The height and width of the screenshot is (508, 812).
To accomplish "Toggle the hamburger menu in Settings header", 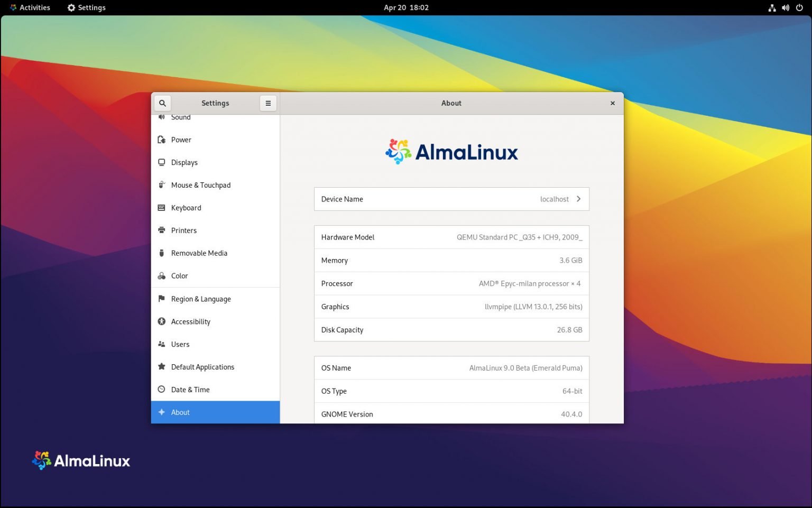I will pos(268,103).
